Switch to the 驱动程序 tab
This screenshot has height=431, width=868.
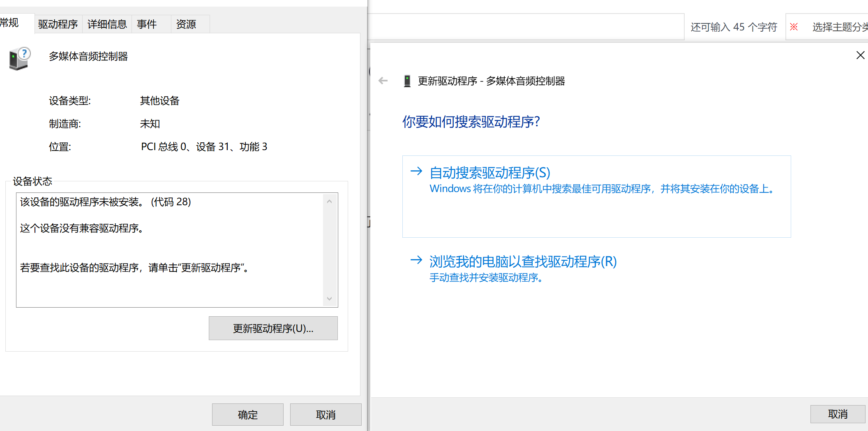click(x=58, y=24)
